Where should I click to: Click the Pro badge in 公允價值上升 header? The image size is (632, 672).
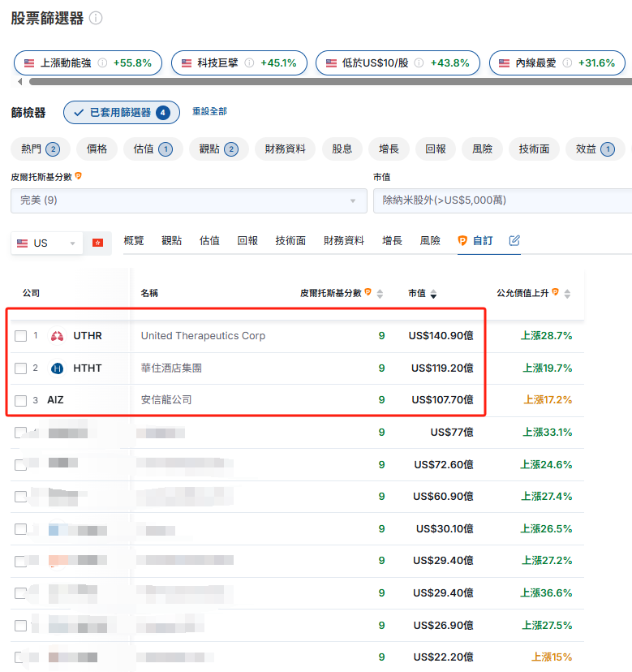[555, 292]
